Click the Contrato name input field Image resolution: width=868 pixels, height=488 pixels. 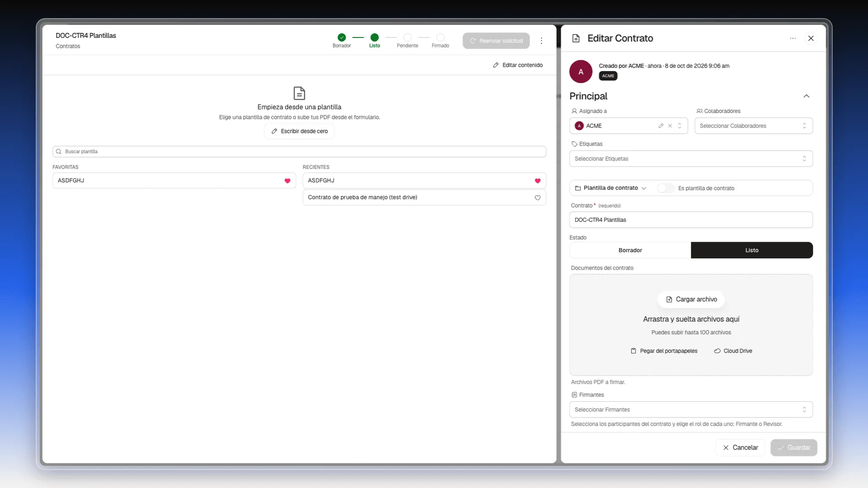tap(691, 220)
